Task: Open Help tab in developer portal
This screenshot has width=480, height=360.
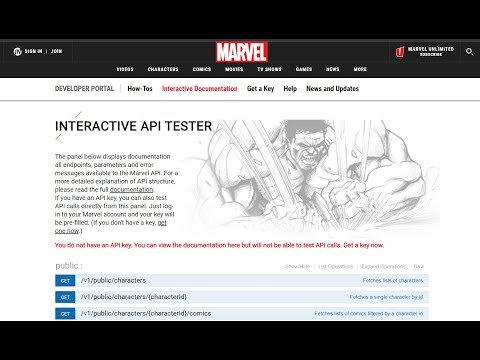Action: click(290, 89)
